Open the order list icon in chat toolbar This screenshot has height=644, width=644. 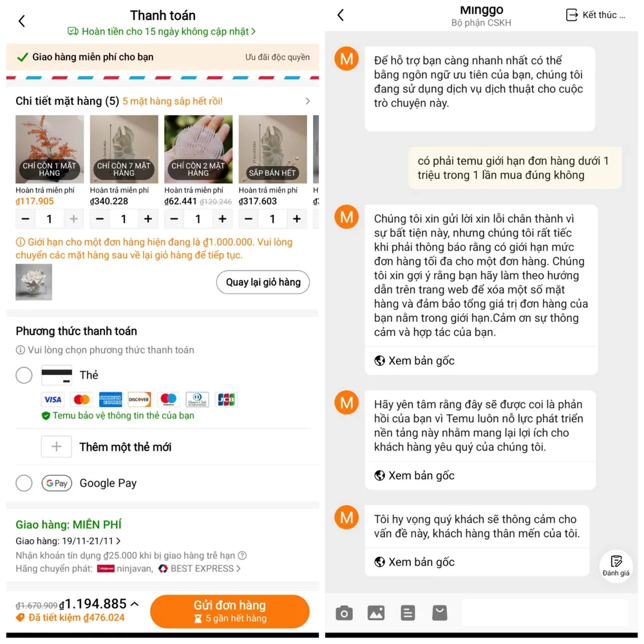(408, 613)
